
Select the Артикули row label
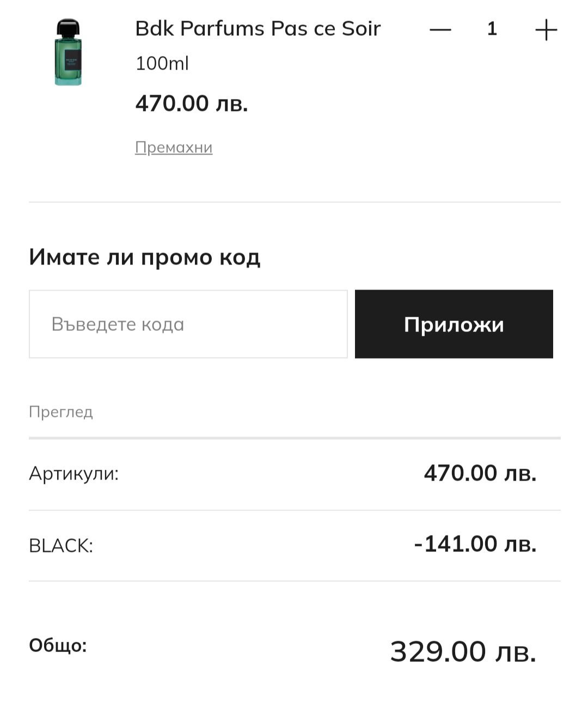[x=73, y=473]
